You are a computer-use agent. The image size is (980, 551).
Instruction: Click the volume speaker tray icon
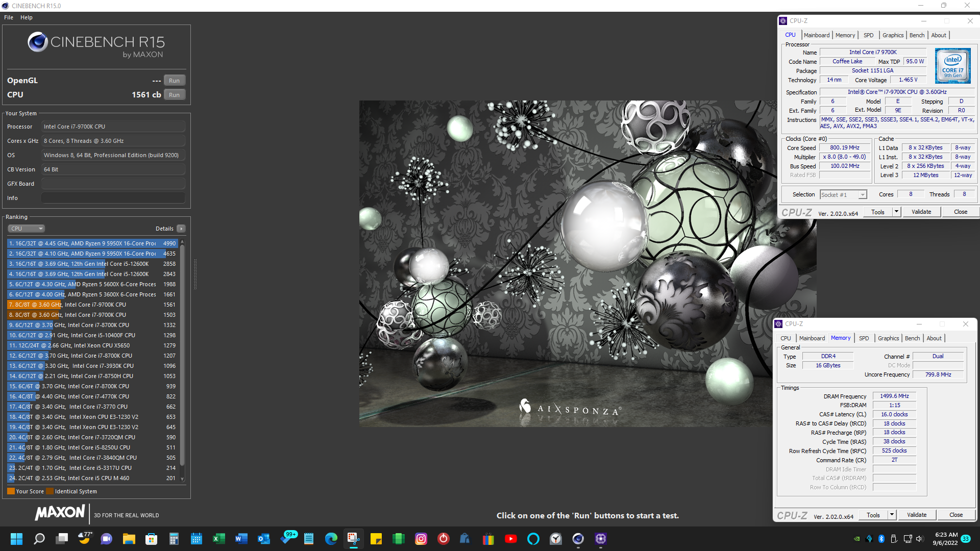click(920, 539)
